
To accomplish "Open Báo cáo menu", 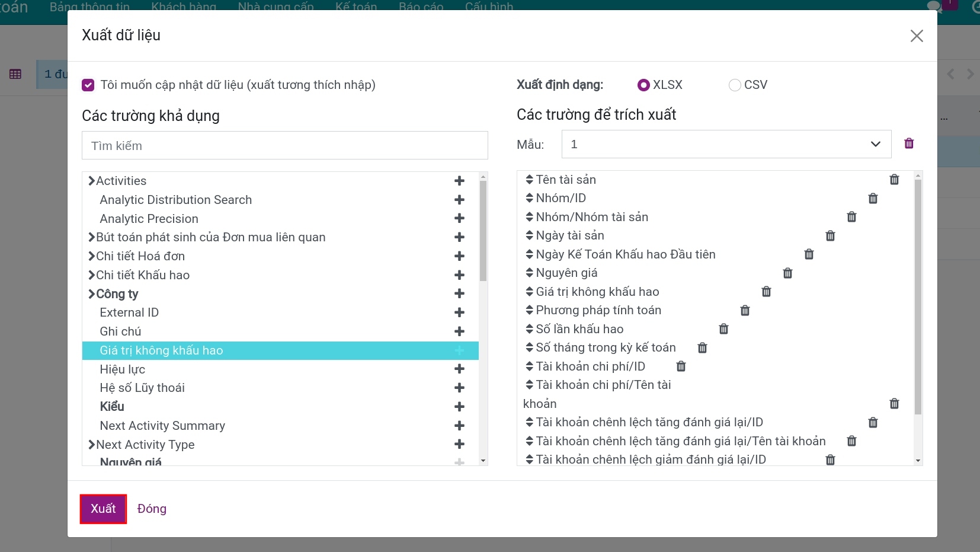I will point(421,6).
